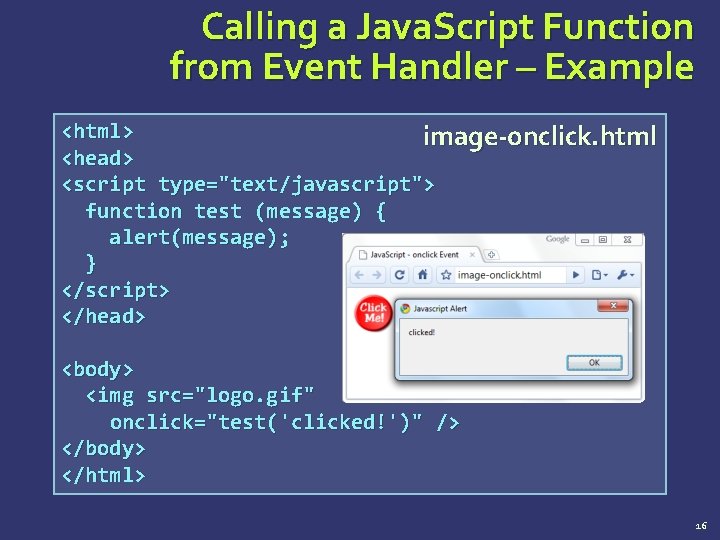Click the browser back arrow
This screenshot has height=540, width=720.
click(359, 275)
